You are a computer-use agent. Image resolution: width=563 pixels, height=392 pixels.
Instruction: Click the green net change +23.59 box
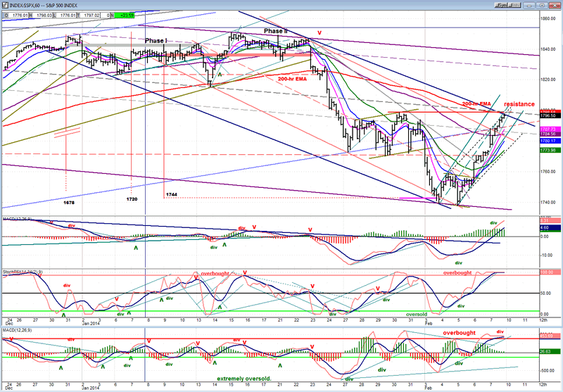pyautogui.click(x=125, y=15)
